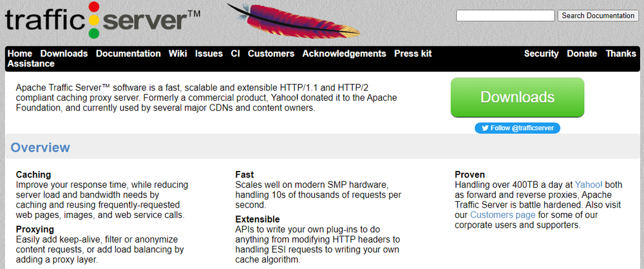Screen dimensions: 644x269
Task: Open the Home menu item
Action: (x=20, y=54)
